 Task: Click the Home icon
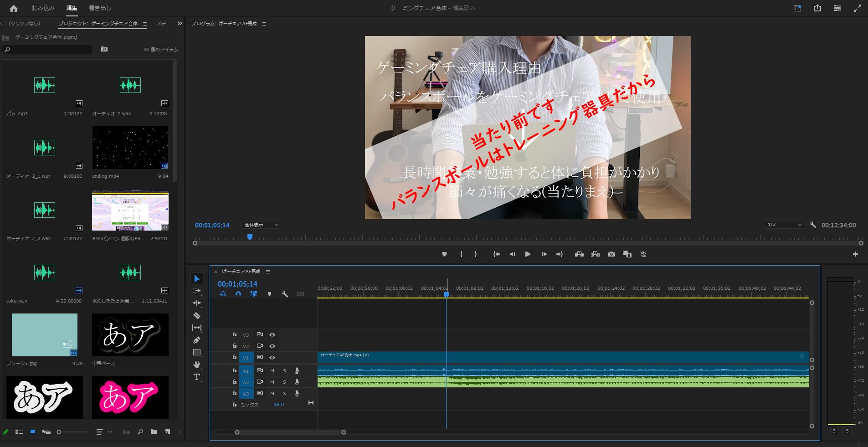coord(14,8)
